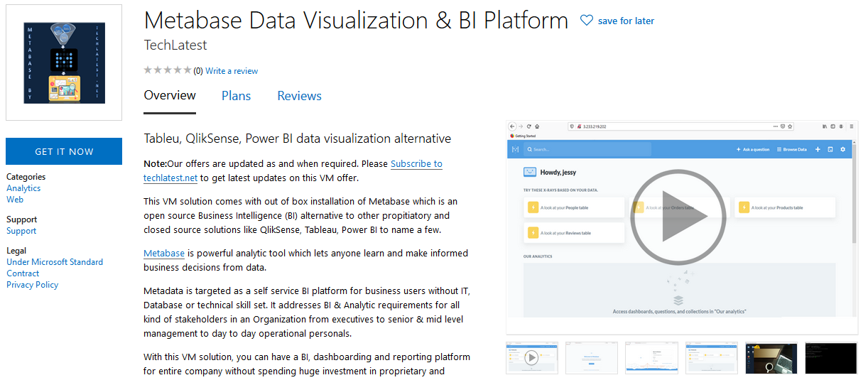Click the Tableu, QlikSense, Power BI alternative heading
The image size is (868, 380).
[x=298, y=139]
